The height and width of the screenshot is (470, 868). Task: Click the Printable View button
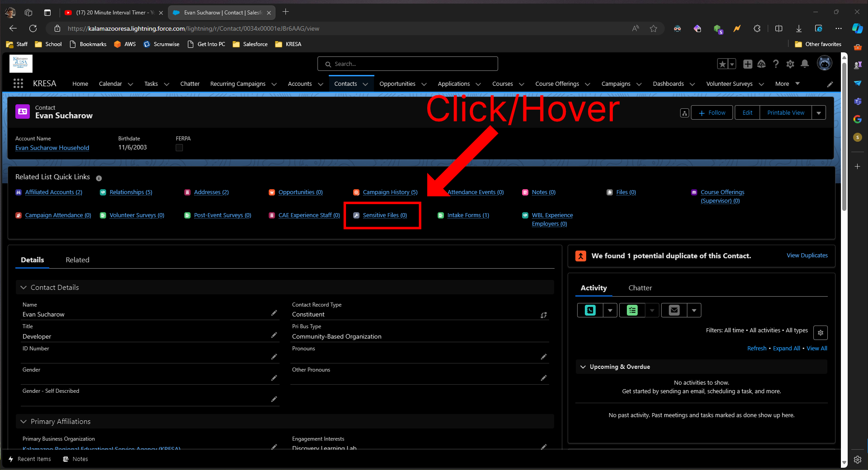coord(786,113)
